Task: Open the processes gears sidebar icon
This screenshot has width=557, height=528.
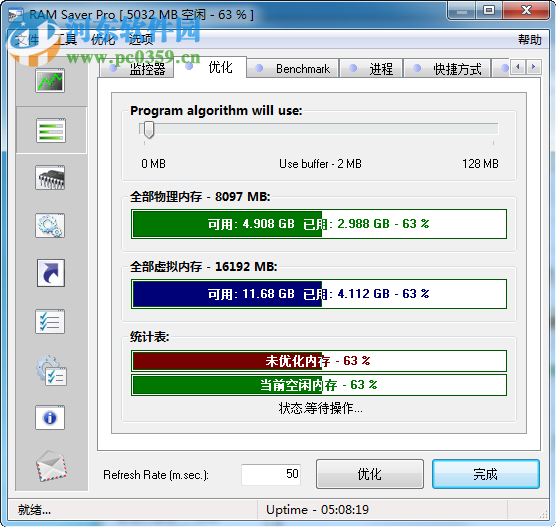Action: pyautogui.click(x=50, y=225)
